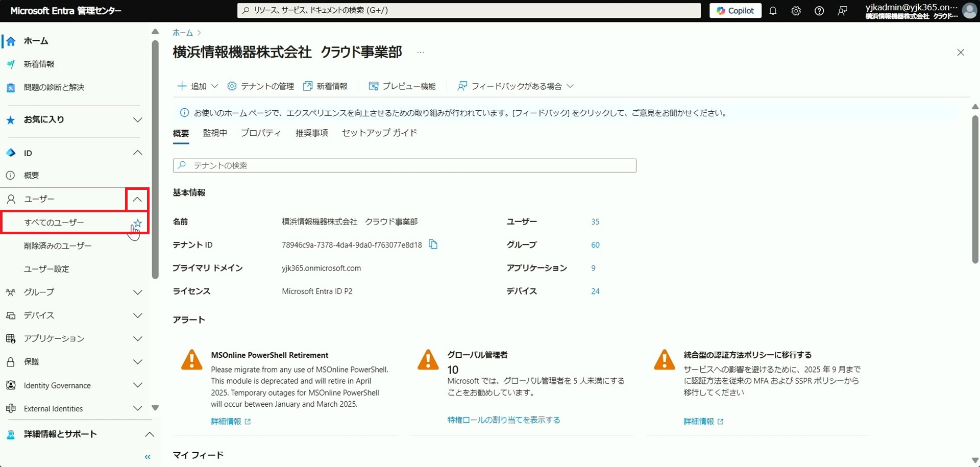This screenshot has height=467, width=980.
Task: Click the テナントの検索 search field
Action: coord(405,165)
